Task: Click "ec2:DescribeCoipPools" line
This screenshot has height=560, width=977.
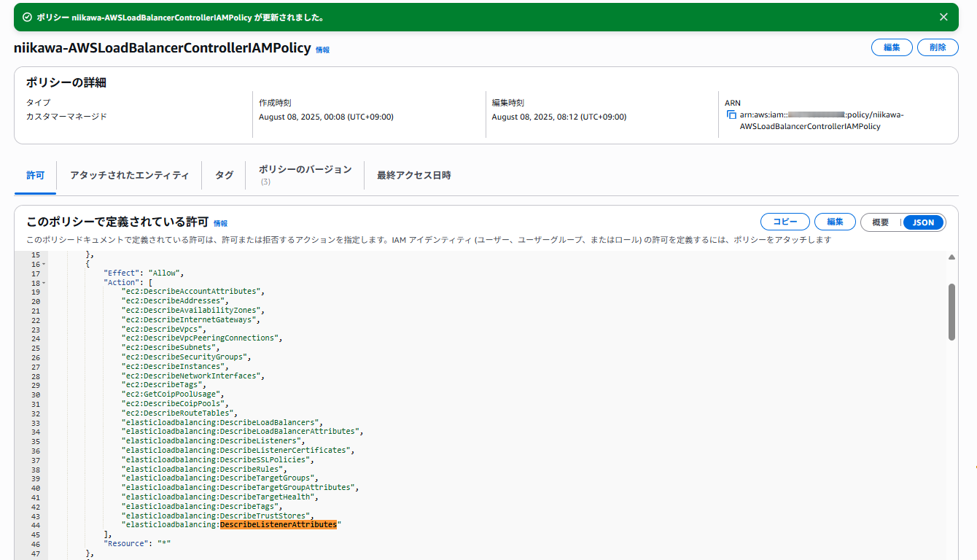Action: tap(175, 404)
